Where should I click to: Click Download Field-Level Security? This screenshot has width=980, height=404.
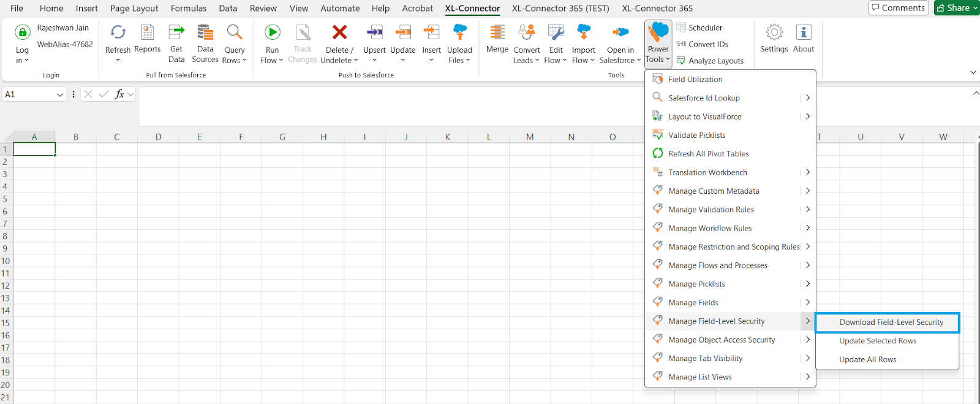coord(887,322)
